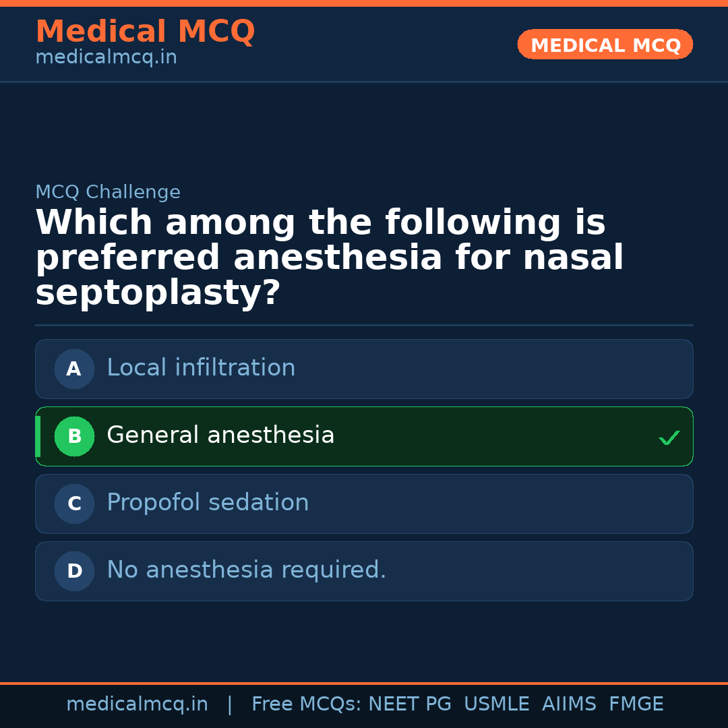The image size is (728, 728).
Task: Click the Free MCQs footer label
Action: [x=306, y=704]
